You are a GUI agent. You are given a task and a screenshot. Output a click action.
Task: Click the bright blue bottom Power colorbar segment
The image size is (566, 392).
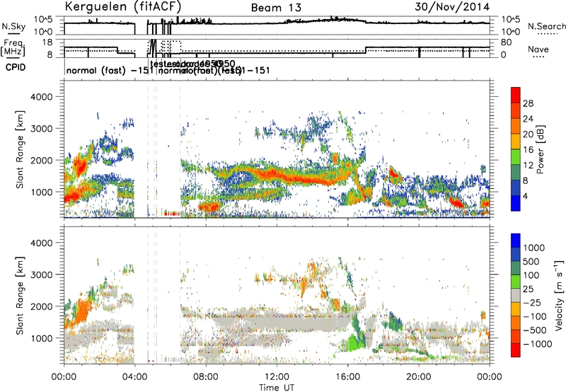pos(516,203)
